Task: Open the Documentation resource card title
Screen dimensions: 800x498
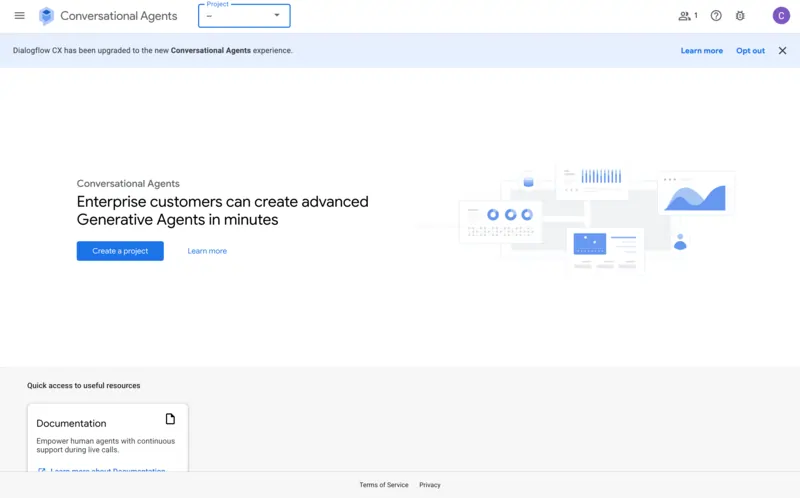Action: [x=71, y=424]
